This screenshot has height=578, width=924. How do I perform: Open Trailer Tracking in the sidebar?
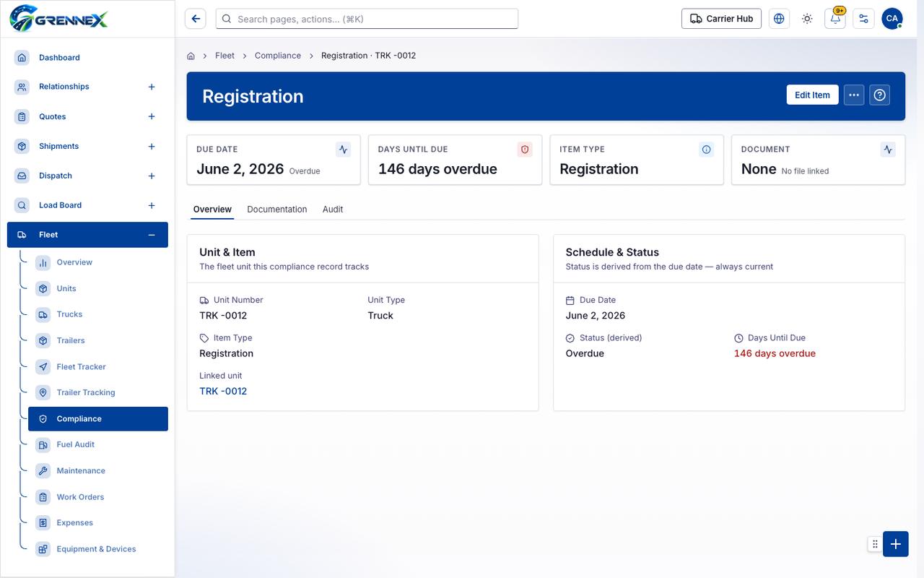click(x=98, y=393)
